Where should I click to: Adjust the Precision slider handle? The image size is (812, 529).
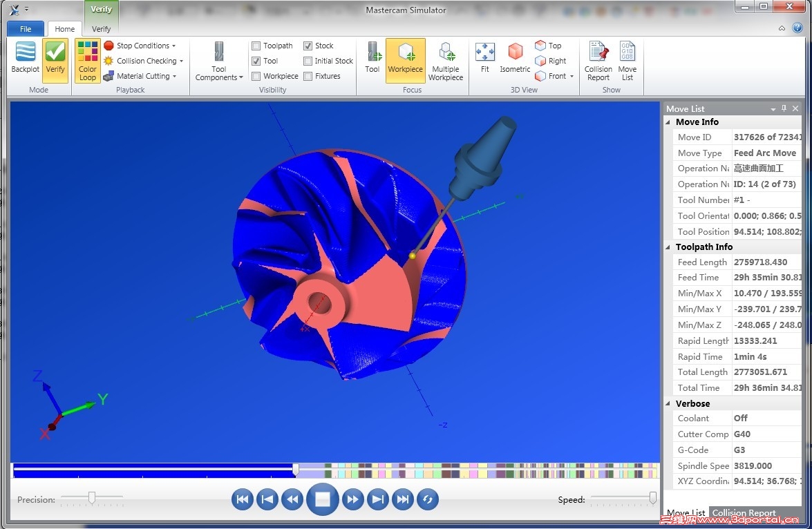pyautogui.click(x=92, y=497)
